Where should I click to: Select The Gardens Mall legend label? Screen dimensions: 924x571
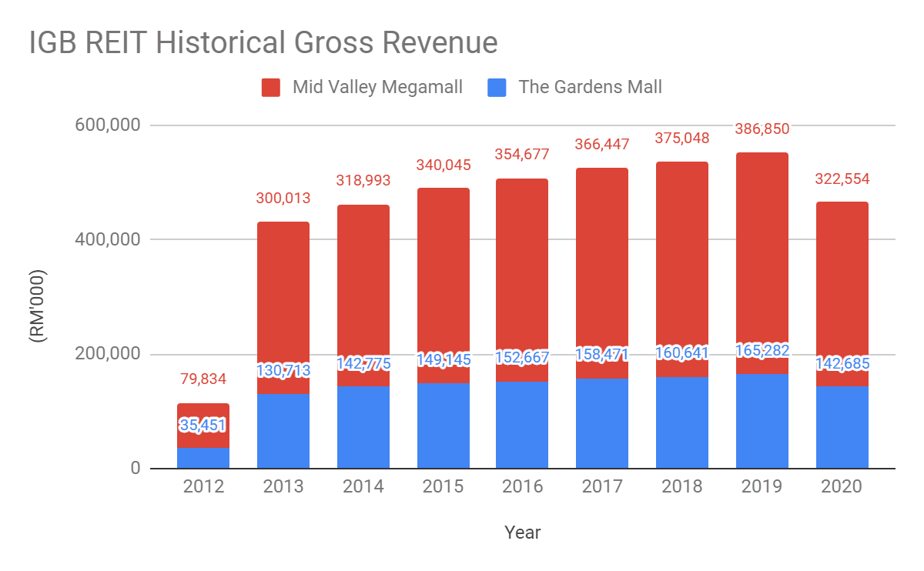pos(590,87)
